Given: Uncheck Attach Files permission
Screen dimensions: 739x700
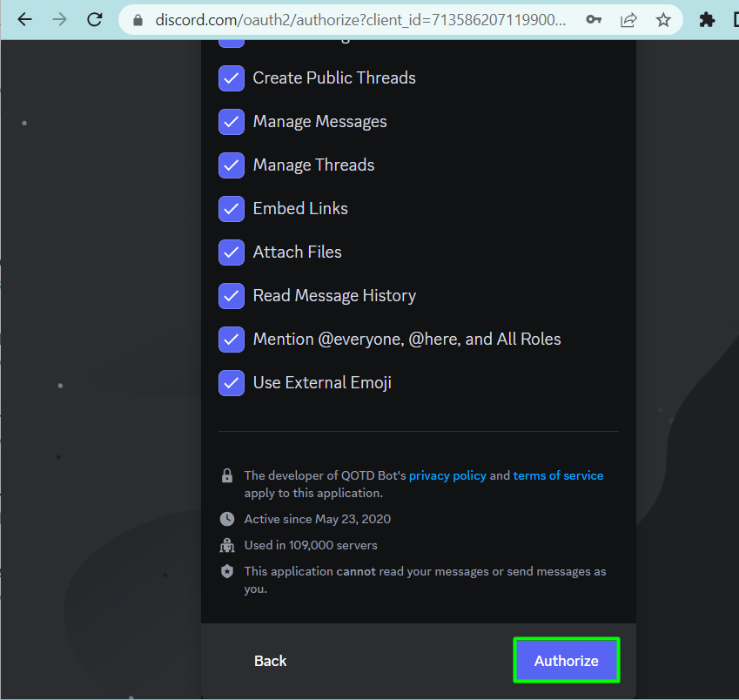Looking at the screenshot, I should coord(232,252).
